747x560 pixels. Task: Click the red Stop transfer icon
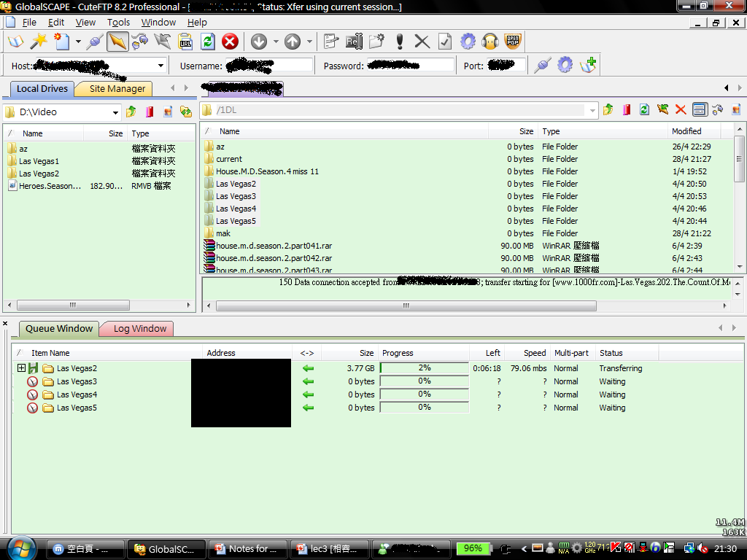point(230,42)
